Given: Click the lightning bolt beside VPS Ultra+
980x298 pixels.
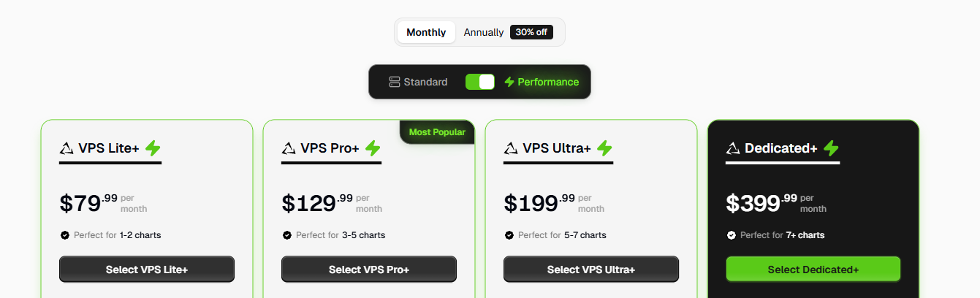Looking at the screenshot, I should (x=604, y=148).
